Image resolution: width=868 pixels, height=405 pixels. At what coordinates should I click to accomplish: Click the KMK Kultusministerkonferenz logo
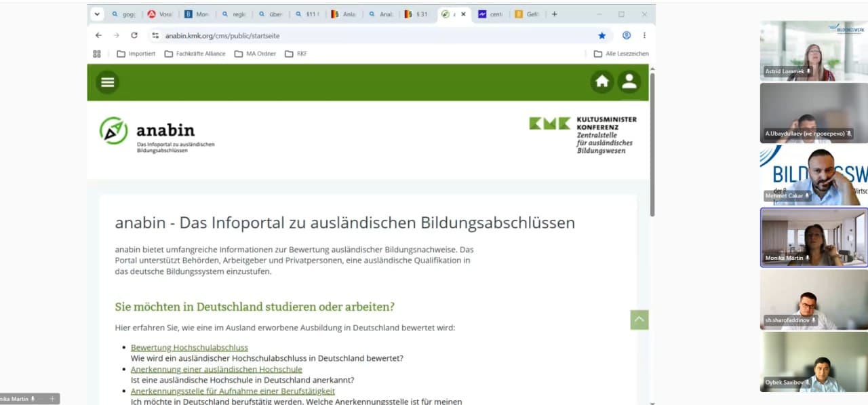(583, 134)
